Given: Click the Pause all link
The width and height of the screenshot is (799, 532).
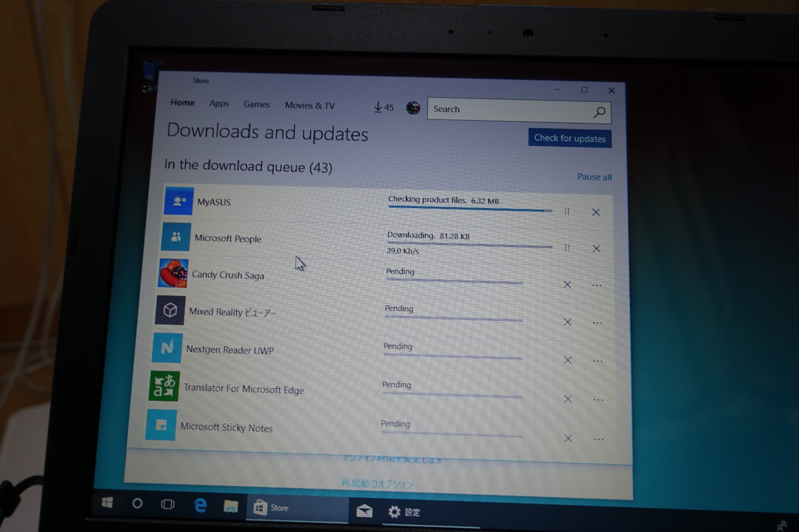Looking at the screenshot, I should point(594,177).
